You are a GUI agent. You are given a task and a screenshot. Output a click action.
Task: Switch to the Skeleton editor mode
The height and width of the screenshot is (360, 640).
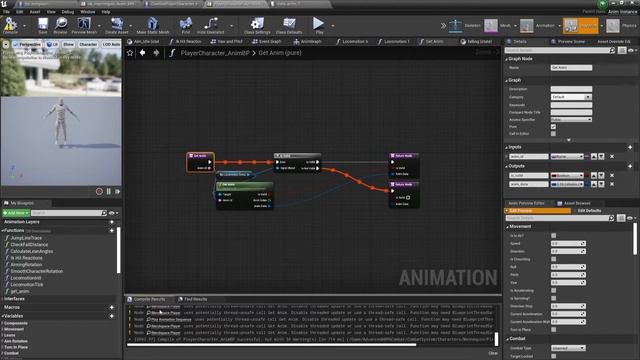point(464,26)
